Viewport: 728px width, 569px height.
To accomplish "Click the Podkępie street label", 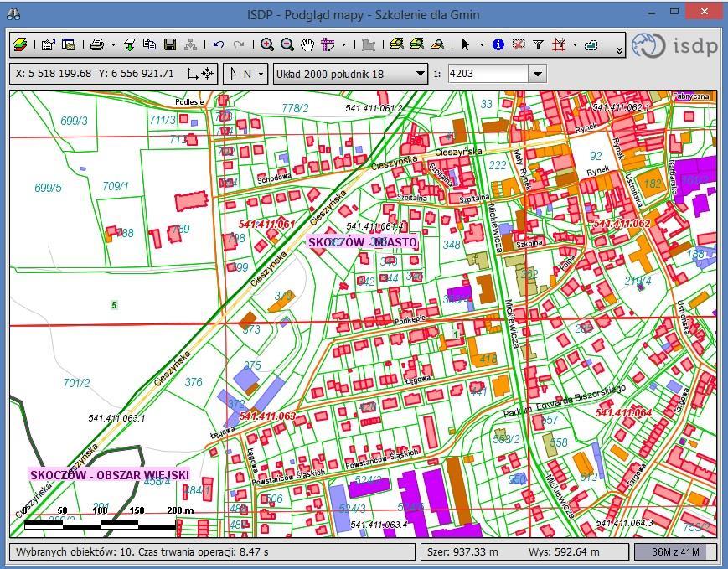I will (x=410, y=320).
